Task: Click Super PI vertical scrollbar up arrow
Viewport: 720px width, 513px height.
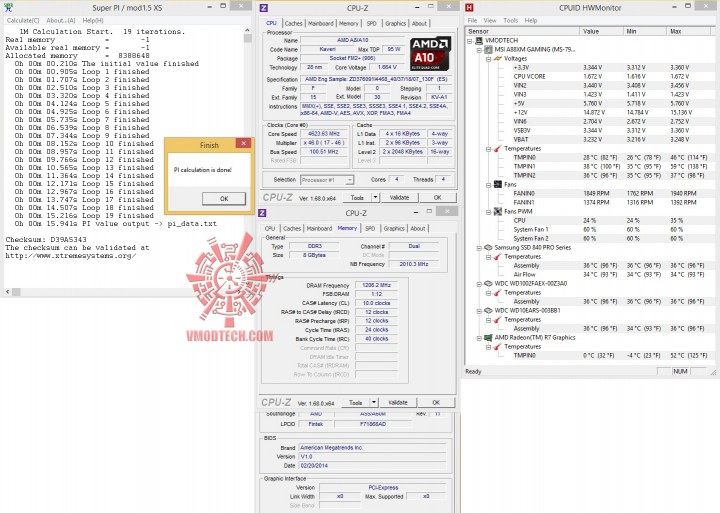Action: pyautogui.click(x=248, y=30)
